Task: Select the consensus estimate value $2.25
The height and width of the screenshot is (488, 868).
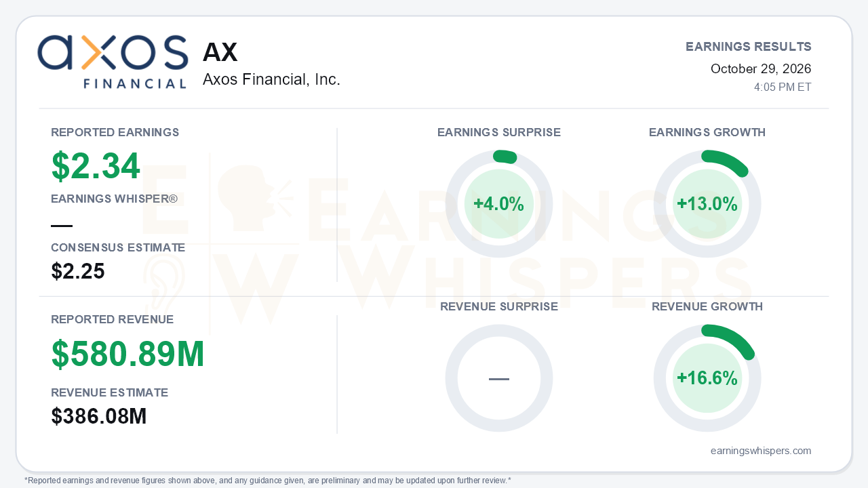Action: coord(78,271)
